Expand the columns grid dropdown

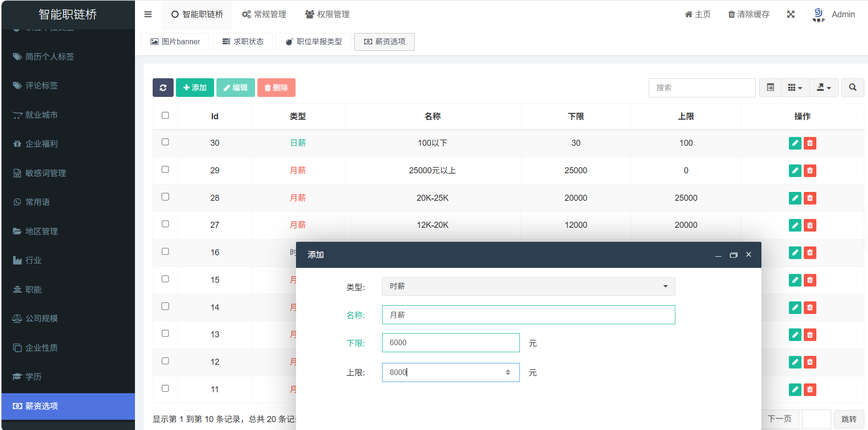point(795,88)
